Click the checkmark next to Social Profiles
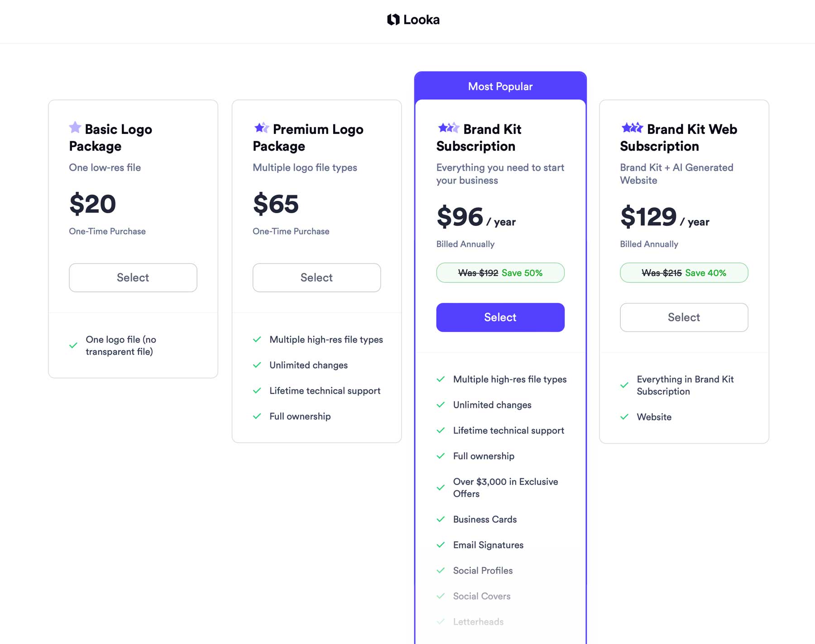Screen dimensions: 815x644 click(441, 571)
